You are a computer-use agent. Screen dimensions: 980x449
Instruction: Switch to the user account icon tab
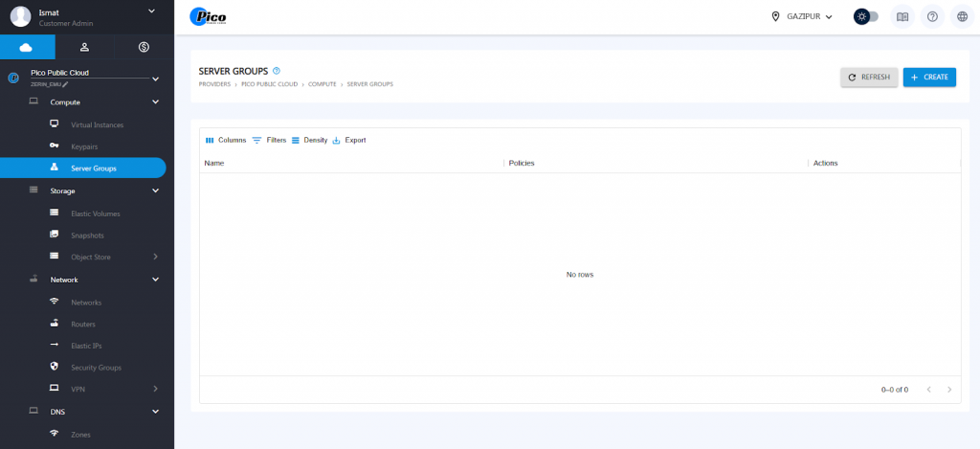pos(84,46)
